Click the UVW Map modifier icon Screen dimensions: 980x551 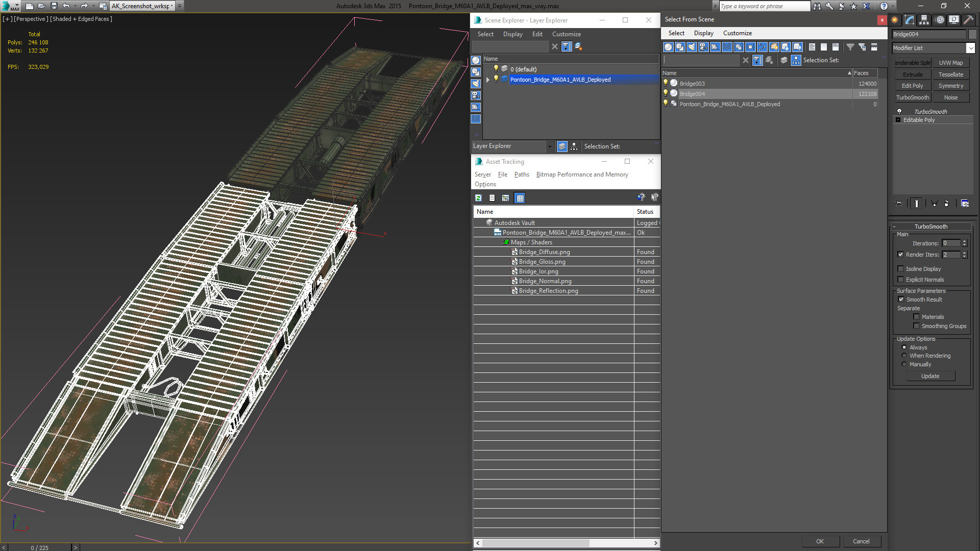click(952, 63)
